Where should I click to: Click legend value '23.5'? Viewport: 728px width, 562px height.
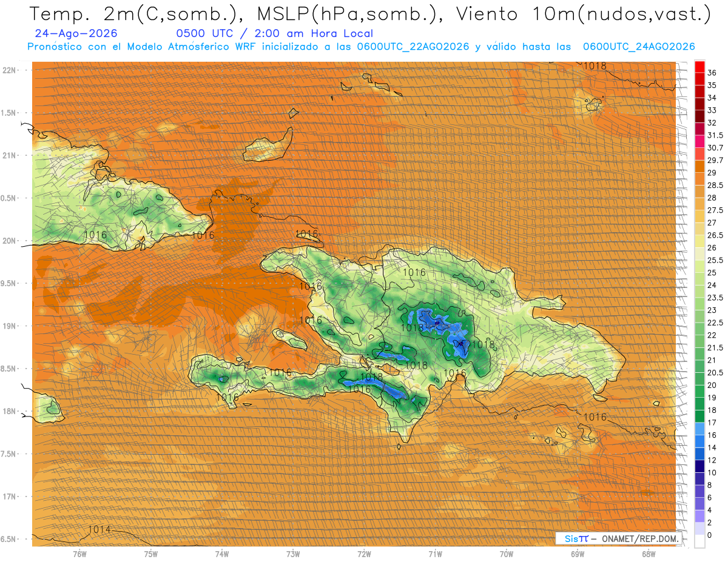(x=715, y=298)
